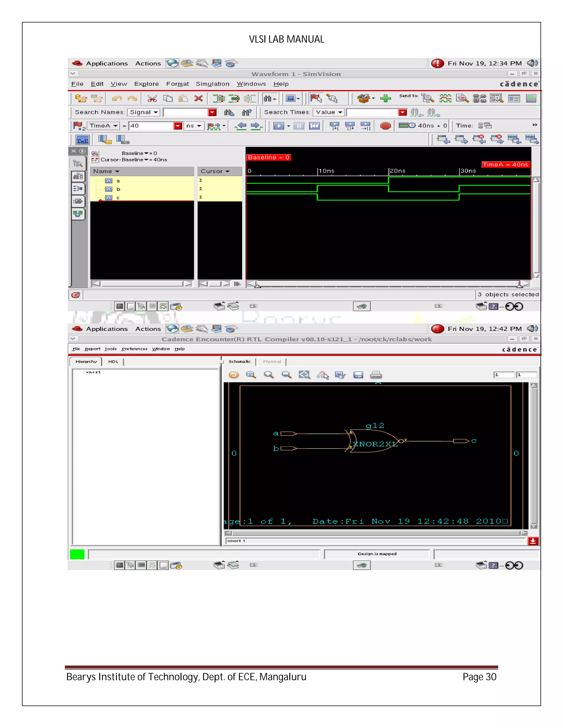This screenshot has width=563, height=728.
Task: Click the red X Delete icon
Action: [198, 98]
